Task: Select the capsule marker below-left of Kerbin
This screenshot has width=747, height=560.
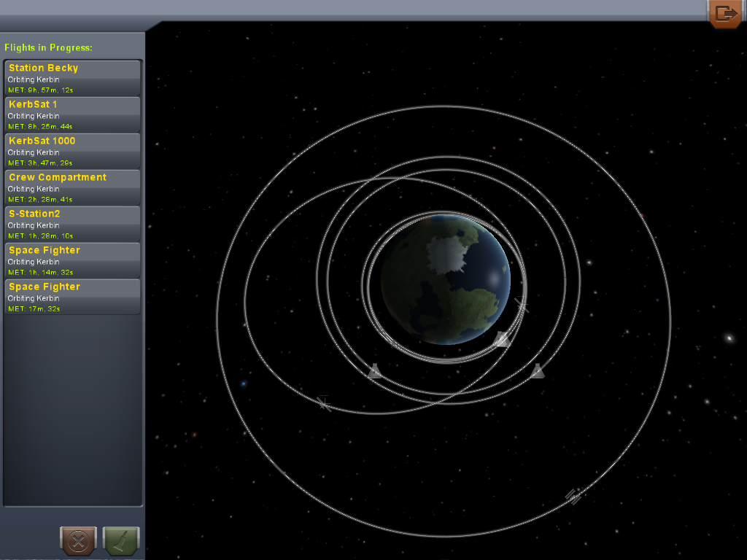Action: [x=374, y=371]
